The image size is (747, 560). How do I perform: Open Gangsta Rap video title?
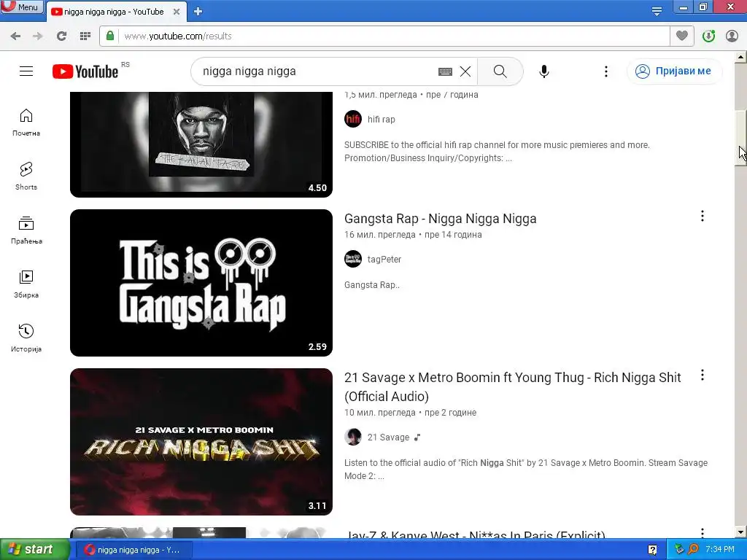[440, 219]
